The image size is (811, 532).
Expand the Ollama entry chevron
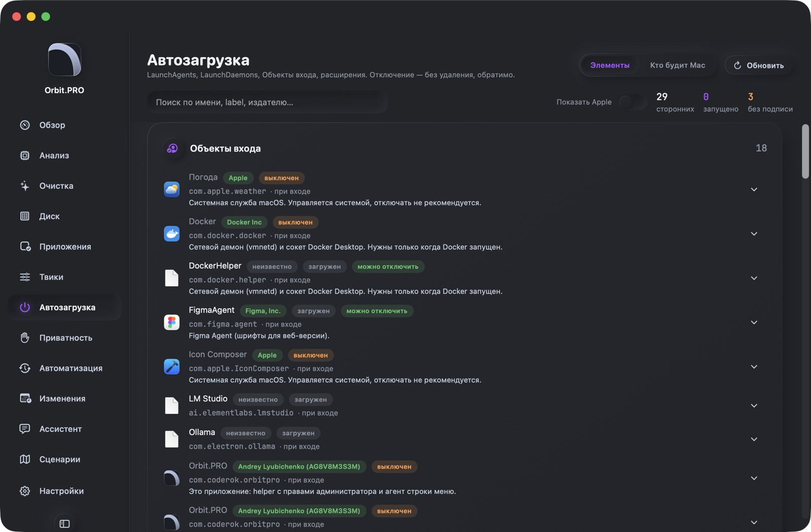pos(754,439)
